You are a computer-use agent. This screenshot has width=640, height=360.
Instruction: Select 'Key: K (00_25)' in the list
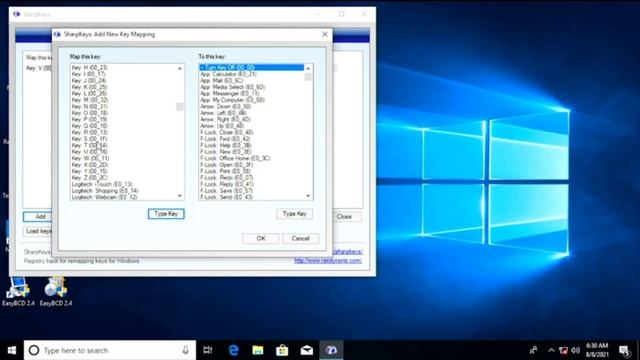[89, 87]
